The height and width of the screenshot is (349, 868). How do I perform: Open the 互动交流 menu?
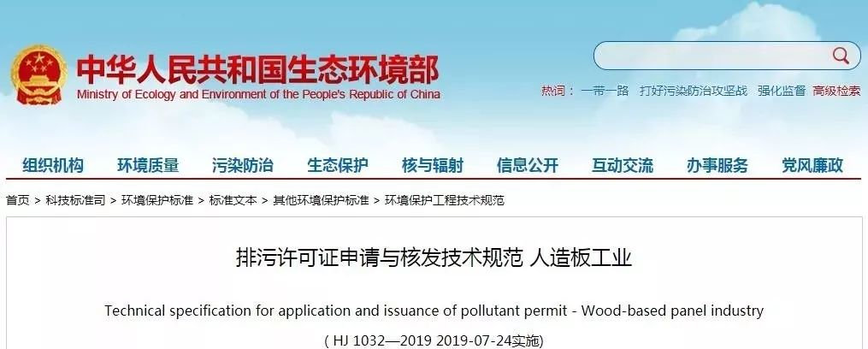(x=623, y=165)
